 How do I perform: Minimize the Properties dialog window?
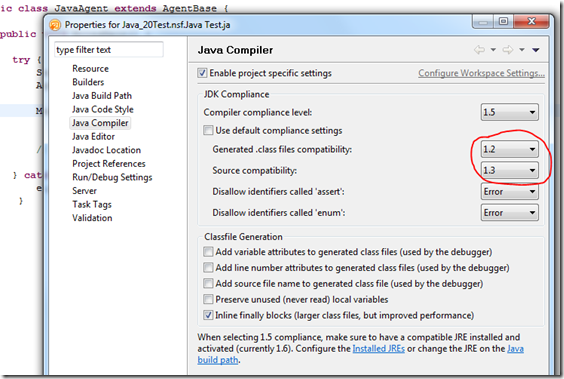coord(483,22)
